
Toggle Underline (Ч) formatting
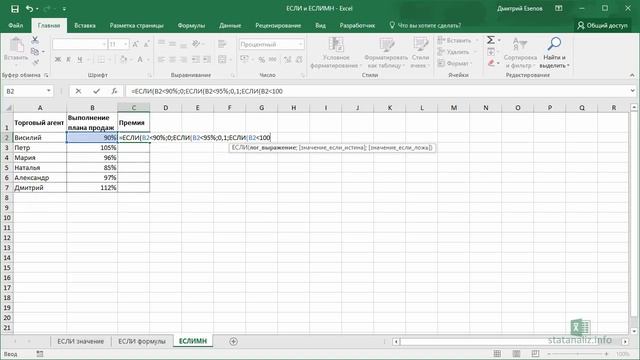click(x=80, y=60)
